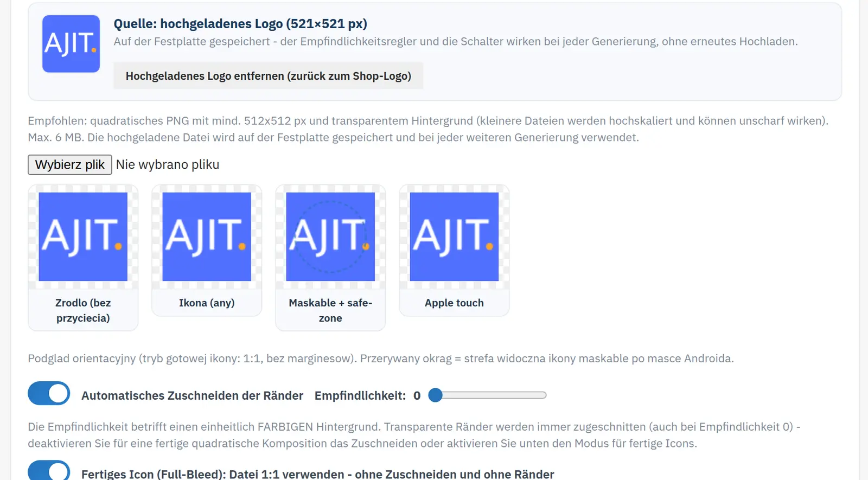Click the uploaded AJIT logo source image
Image resolution: width=868 pixels, height=480 pixels.
(71, 44)
